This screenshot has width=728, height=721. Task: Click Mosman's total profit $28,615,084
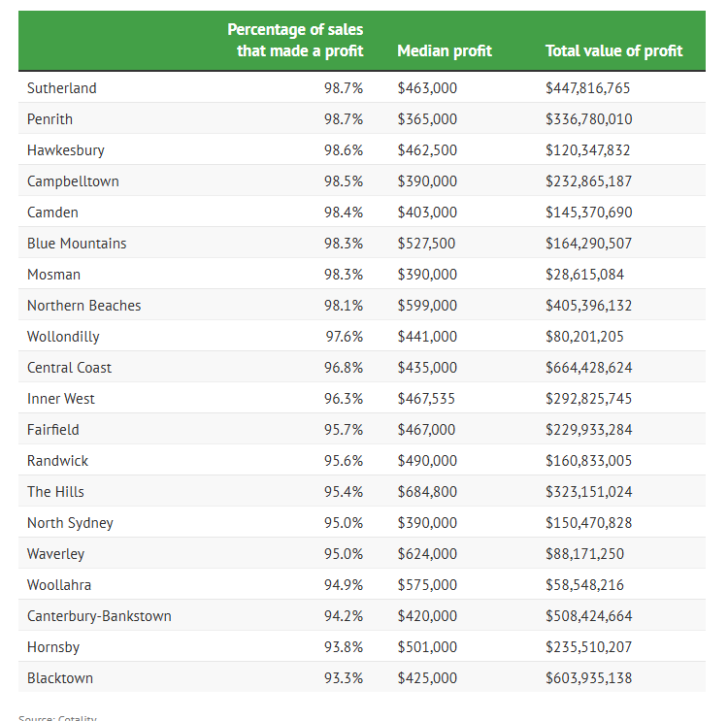[584, 275]
